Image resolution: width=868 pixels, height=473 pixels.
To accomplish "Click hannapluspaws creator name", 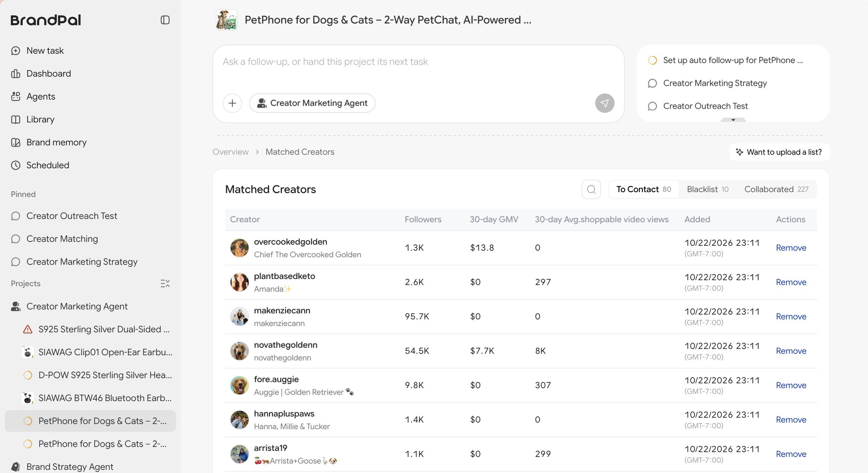I will (x=284, y=414).
